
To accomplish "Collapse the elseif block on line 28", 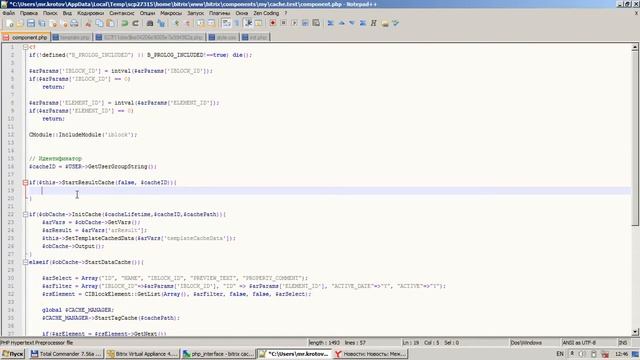I will pos(25,262).
